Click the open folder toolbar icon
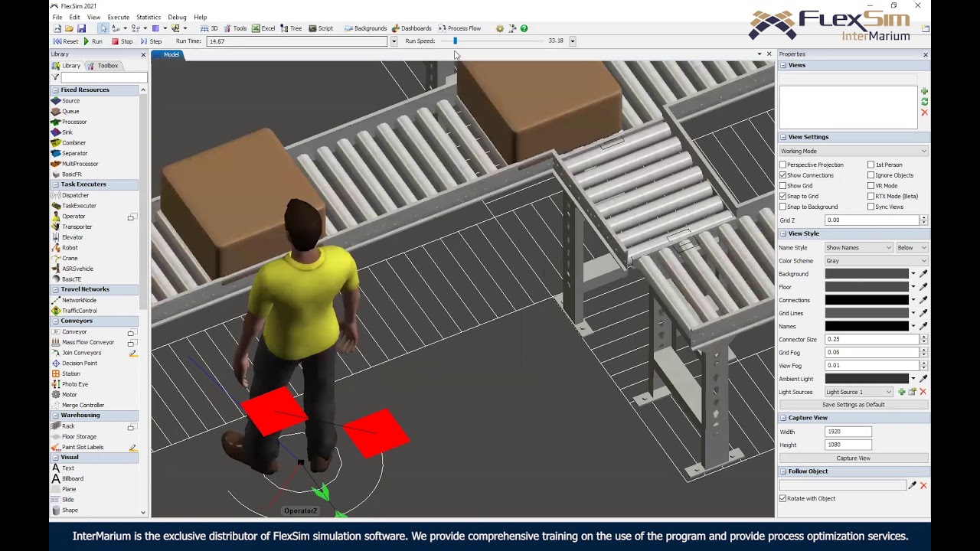 [69, 28]
